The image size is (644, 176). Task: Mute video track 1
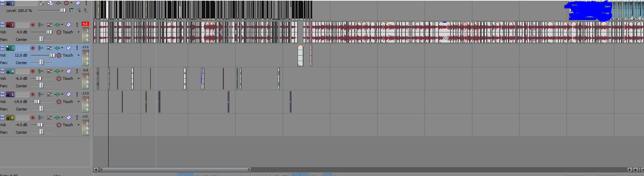(78, 3)
